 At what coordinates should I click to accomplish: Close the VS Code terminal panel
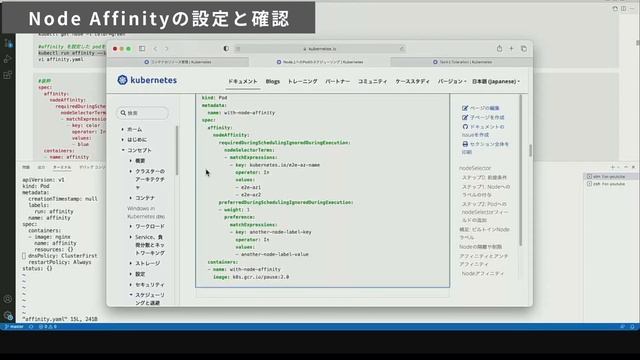pos(633,167)
